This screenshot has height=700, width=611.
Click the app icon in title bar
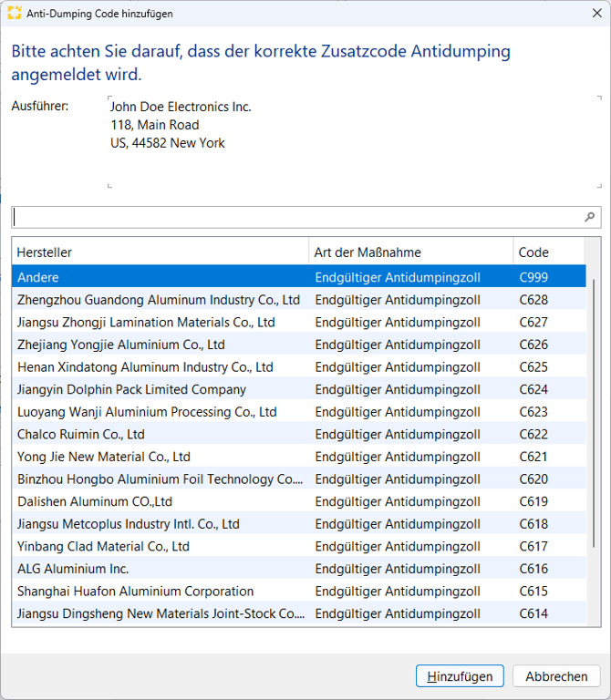[x=15, y=13]
